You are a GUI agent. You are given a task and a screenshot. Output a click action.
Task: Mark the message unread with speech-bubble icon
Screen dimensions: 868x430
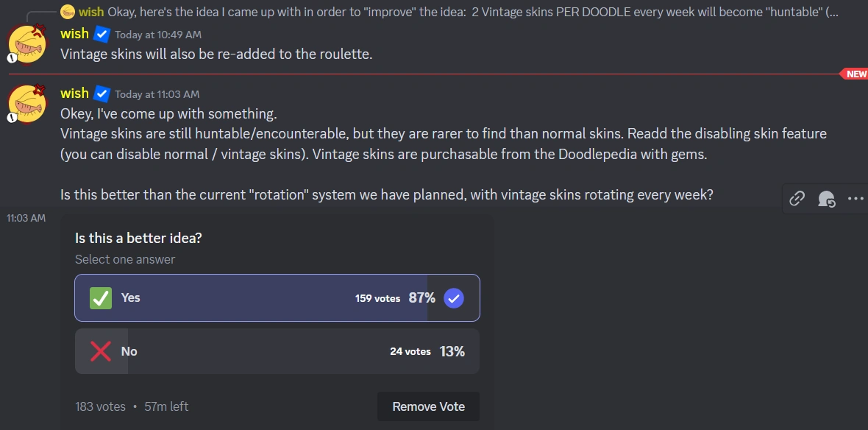click(826, 198)
